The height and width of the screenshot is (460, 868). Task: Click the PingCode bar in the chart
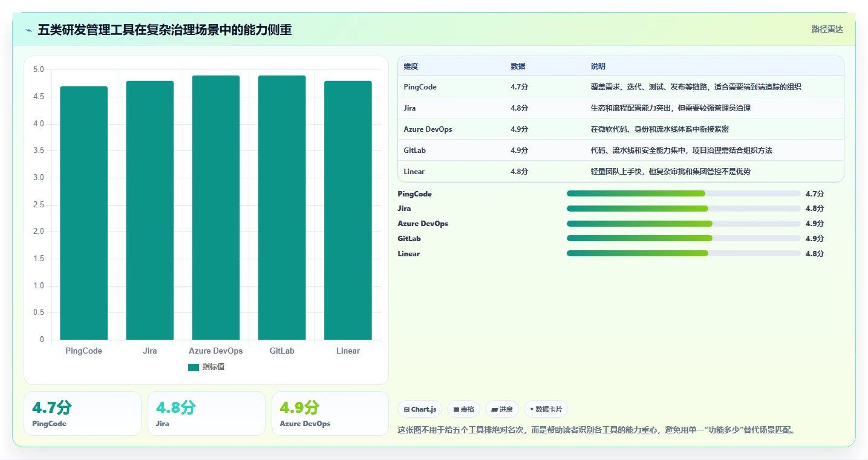click(84, 213)
